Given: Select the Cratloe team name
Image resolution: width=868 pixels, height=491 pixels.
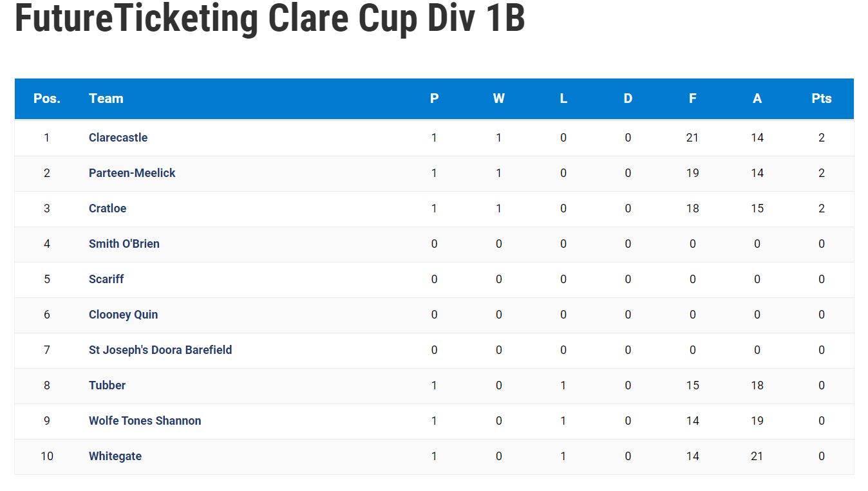Looking at the screenshot, I should (108, 208).
